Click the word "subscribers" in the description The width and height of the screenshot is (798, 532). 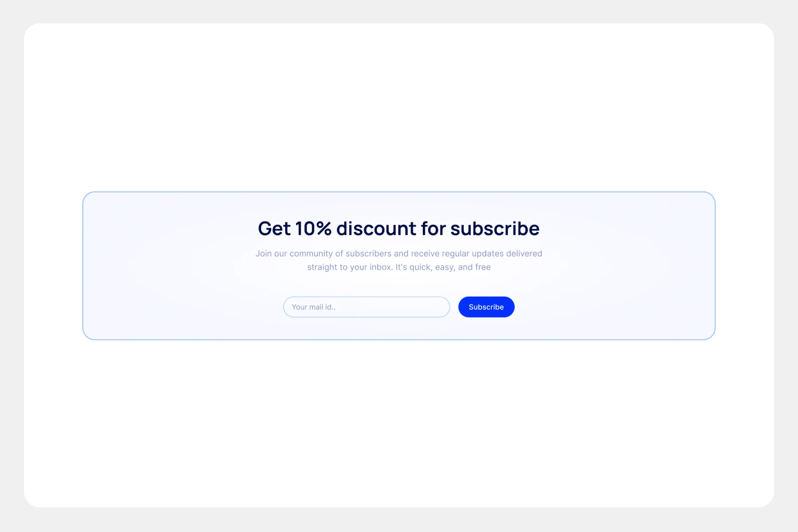pyautogui.click(x=368, y=254)
